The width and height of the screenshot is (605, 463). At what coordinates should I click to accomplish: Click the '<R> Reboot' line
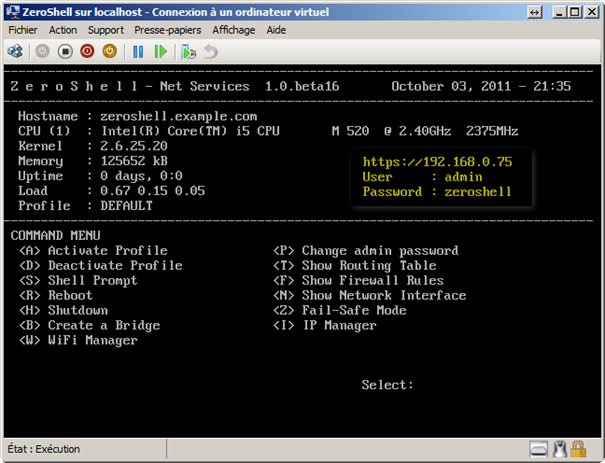(x=56, y=296)
